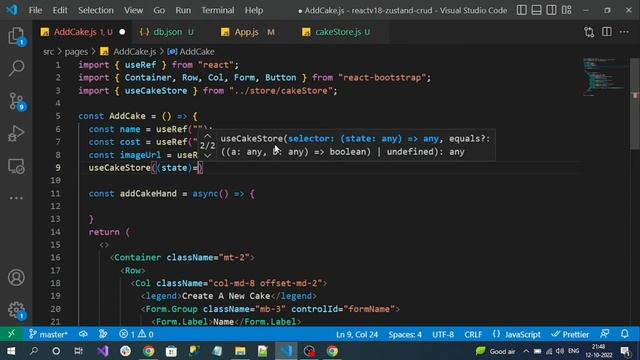
Task: Show hidden system tray icons
Action: [526, 351]
